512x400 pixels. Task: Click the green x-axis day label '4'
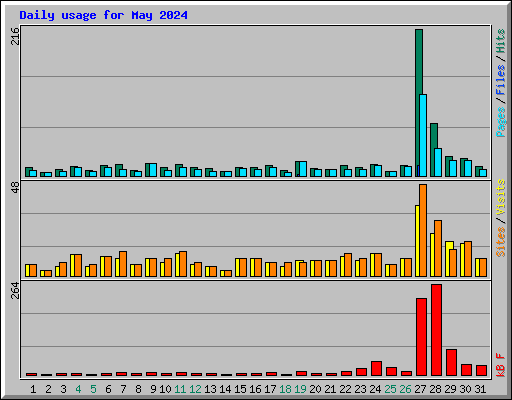(78, 389)
